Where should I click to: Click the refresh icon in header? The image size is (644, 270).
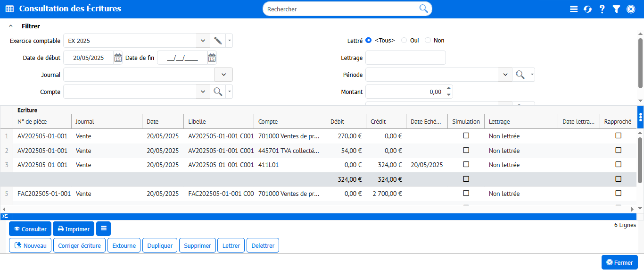pos(587,9)
